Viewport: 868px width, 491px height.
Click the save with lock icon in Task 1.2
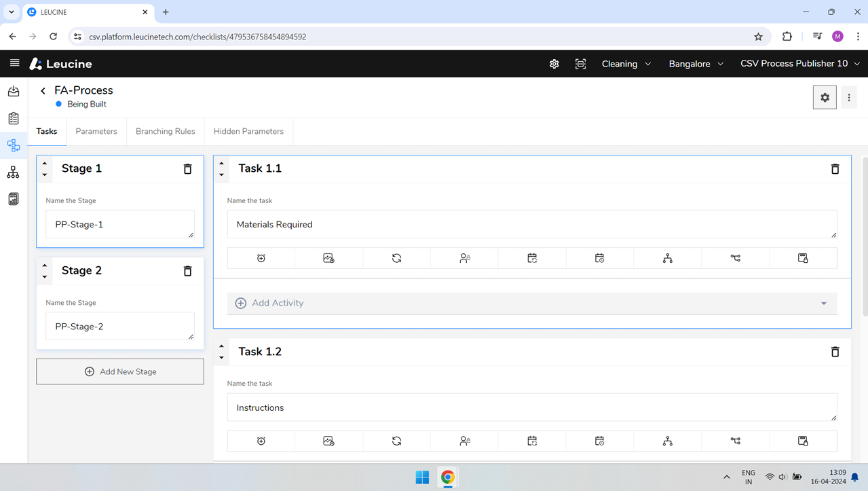pyautogui.click(x=803, y=441)
